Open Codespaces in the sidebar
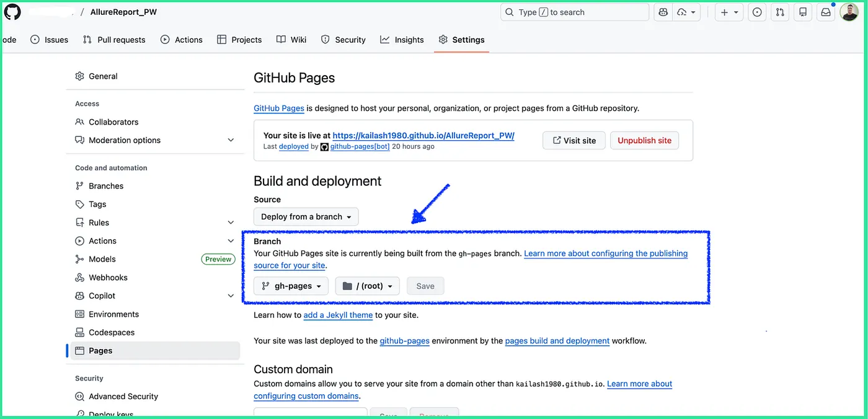Image resolution: width=868 pixels, height=419 pixels. coord(155,332)
